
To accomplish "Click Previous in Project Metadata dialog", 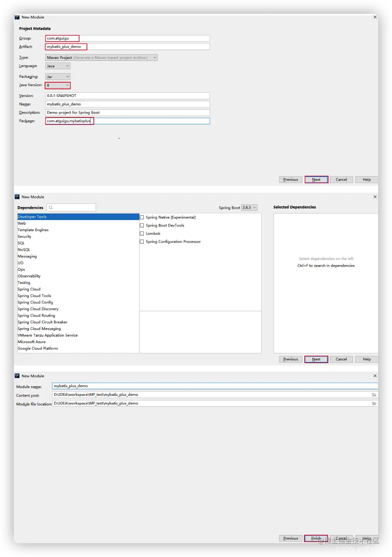I will 291,180.
